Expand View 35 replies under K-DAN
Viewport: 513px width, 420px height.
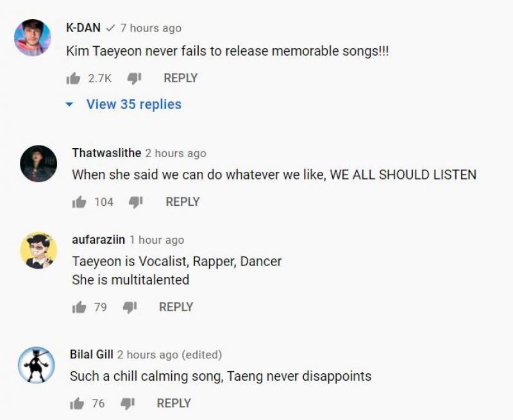point(133,105)
